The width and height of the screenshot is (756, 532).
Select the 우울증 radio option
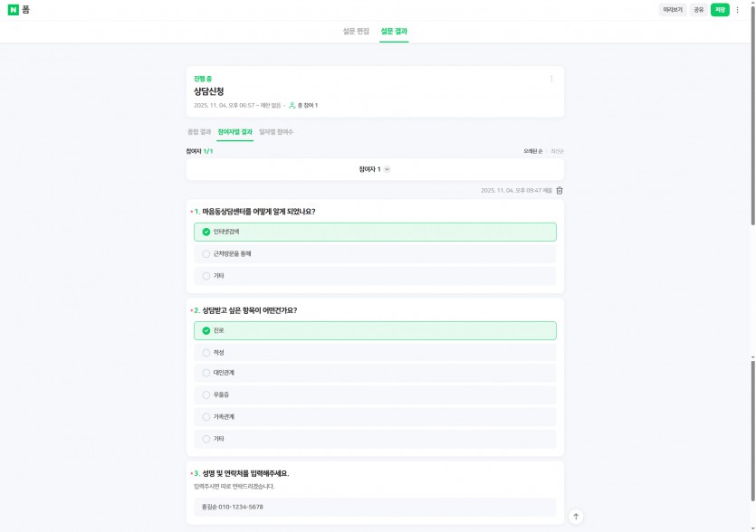(x=206, y=395)
